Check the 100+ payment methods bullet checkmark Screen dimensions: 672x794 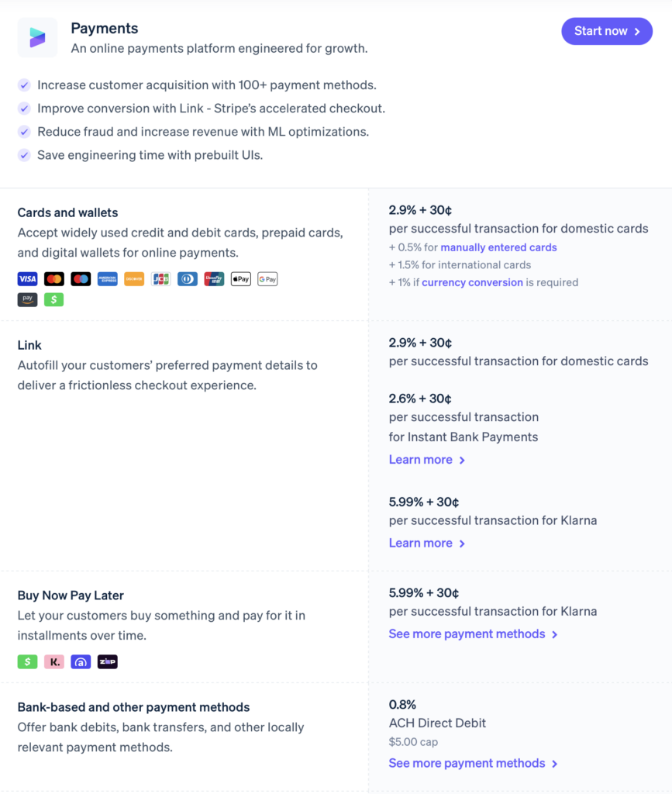[x=24, y=85]
